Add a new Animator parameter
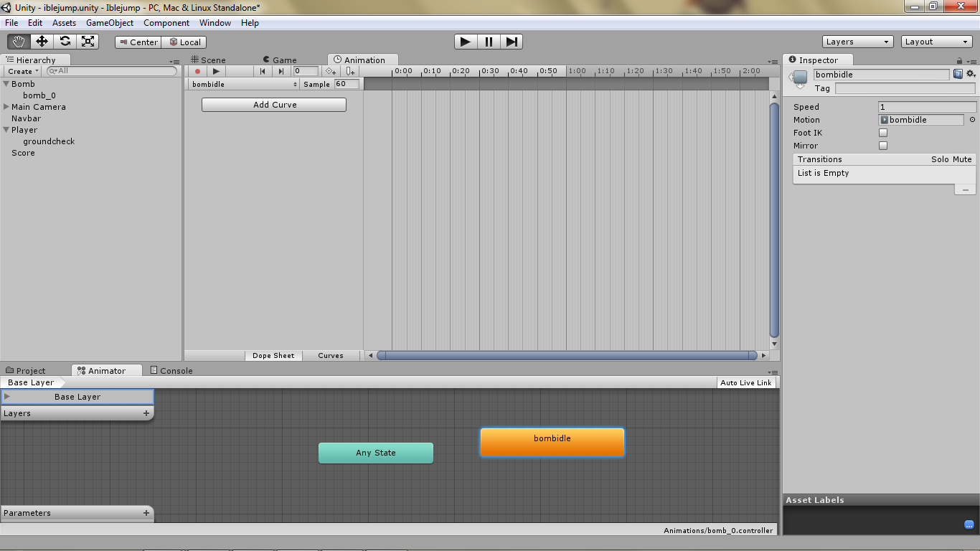 (146, 513)
